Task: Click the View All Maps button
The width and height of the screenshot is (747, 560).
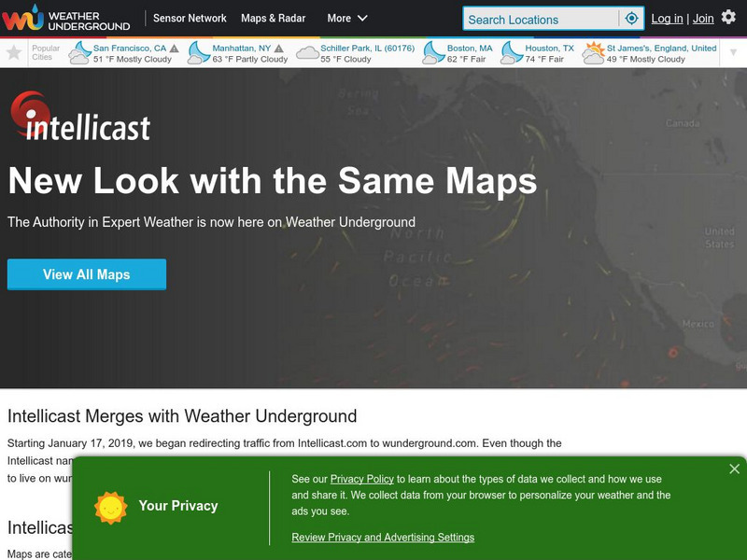Action: point(87,274)
